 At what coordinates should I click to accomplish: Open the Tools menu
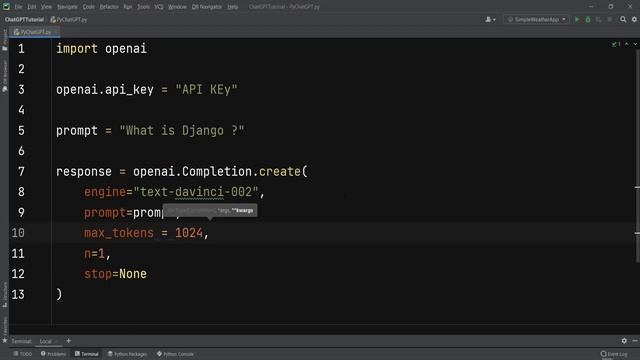point(143,7)
